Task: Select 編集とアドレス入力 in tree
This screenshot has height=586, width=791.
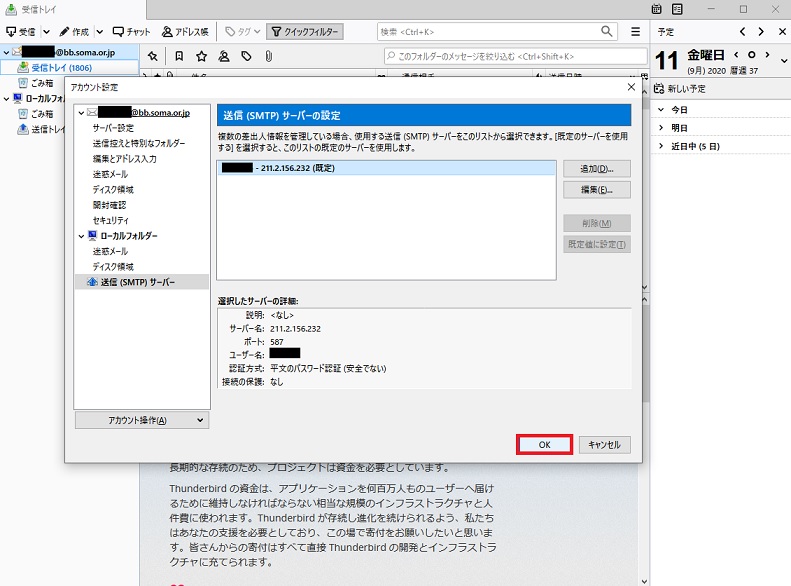Action: tap(124, 159)
